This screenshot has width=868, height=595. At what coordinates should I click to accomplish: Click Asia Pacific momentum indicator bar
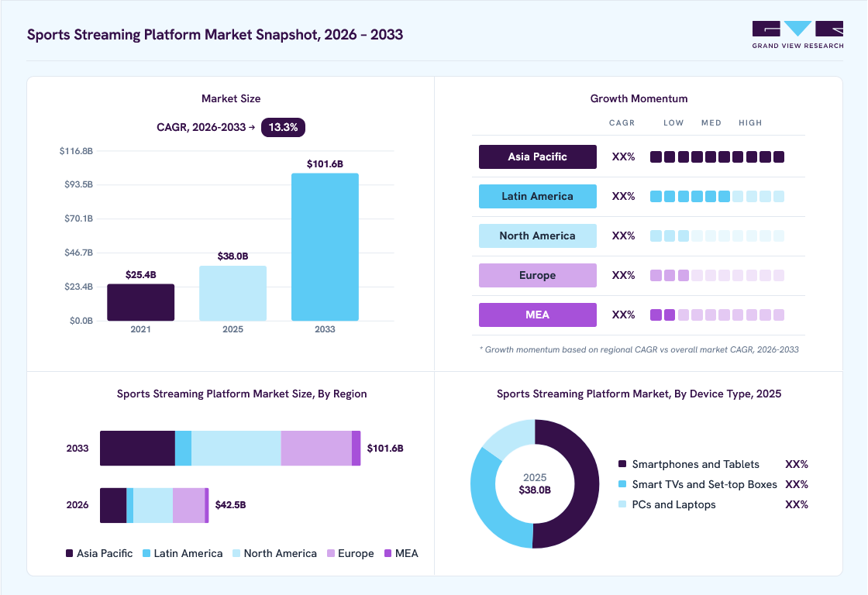click(717, 156)
